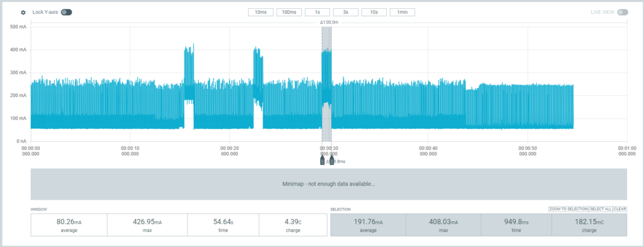Click the window max 426.95mA box
Image resolution: width=644 pixels, height=247 pixels.
[147, 225]
